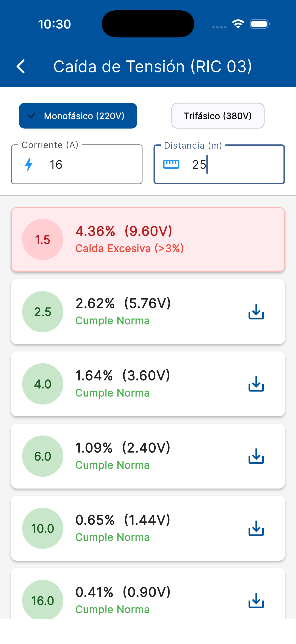The width and height of the screenshot is (296, 644).
Task: Tap the 2.5 section badge circle
Action: (43, 312)
